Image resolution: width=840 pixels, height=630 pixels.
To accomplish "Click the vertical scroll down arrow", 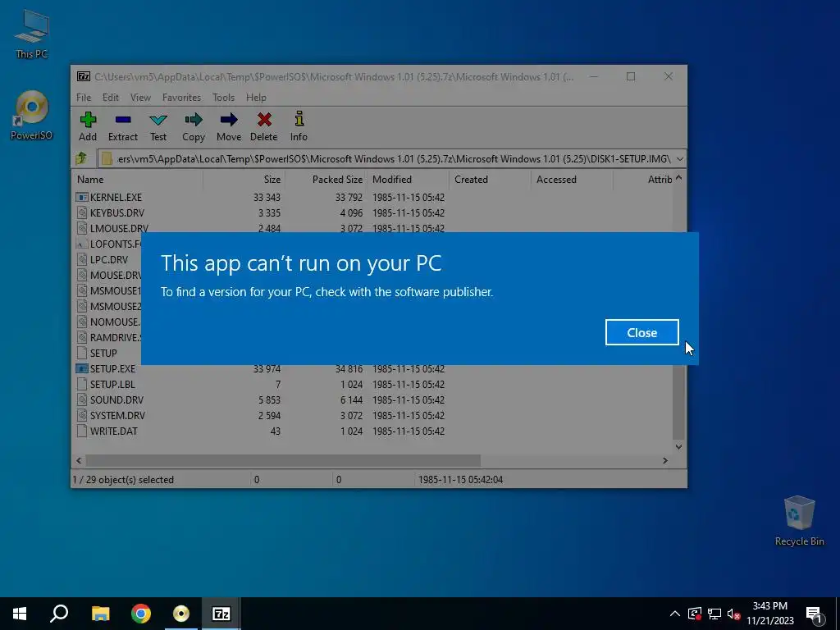I will 678,446.
